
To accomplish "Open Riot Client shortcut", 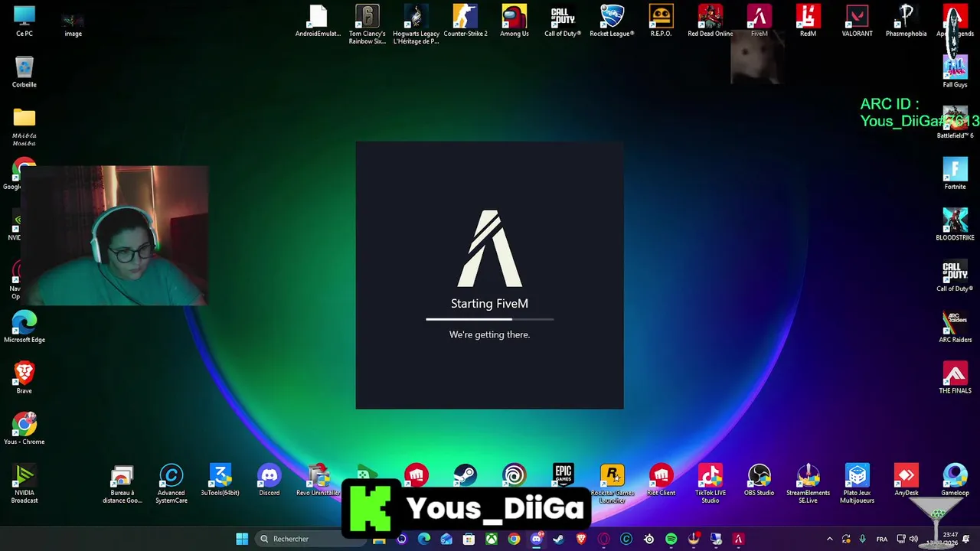I will [x=661, y=481].
